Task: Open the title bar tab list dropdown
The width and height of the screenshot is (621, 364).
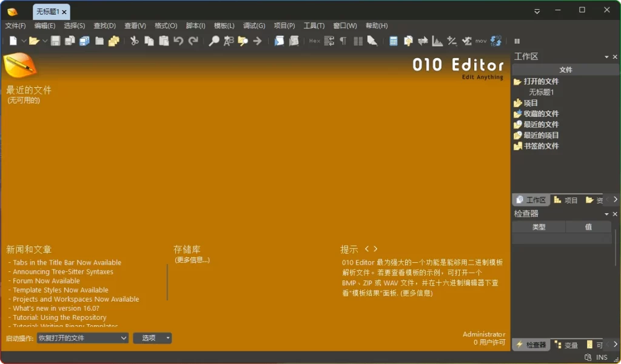Action: [x=537, y=11]
